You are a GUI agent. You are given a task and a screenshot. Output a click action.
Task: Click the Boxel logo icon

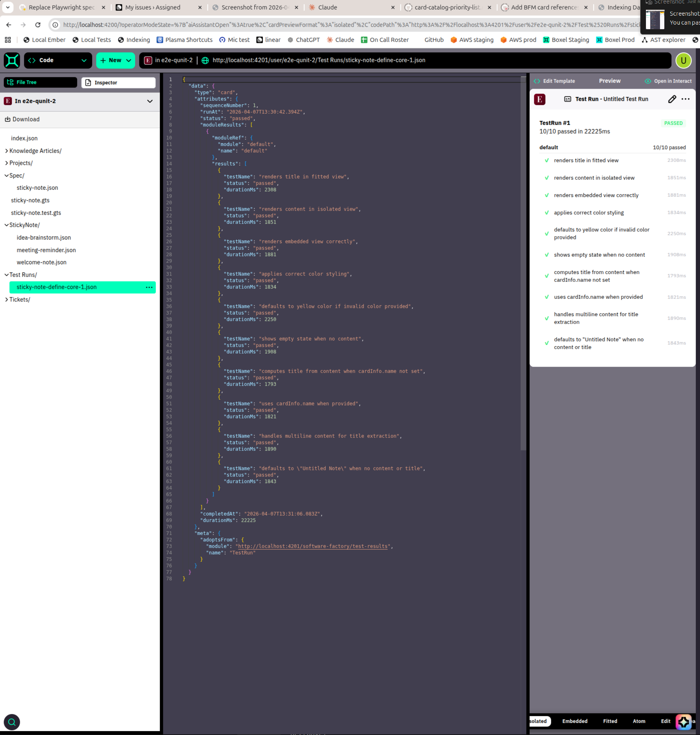pyautogui.click(x=12, y=61)
